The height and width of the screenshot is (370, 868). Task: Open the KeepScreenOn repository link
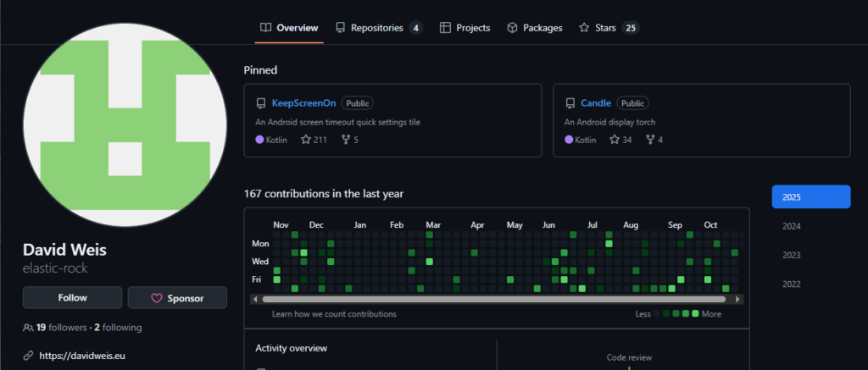[303, 103]
